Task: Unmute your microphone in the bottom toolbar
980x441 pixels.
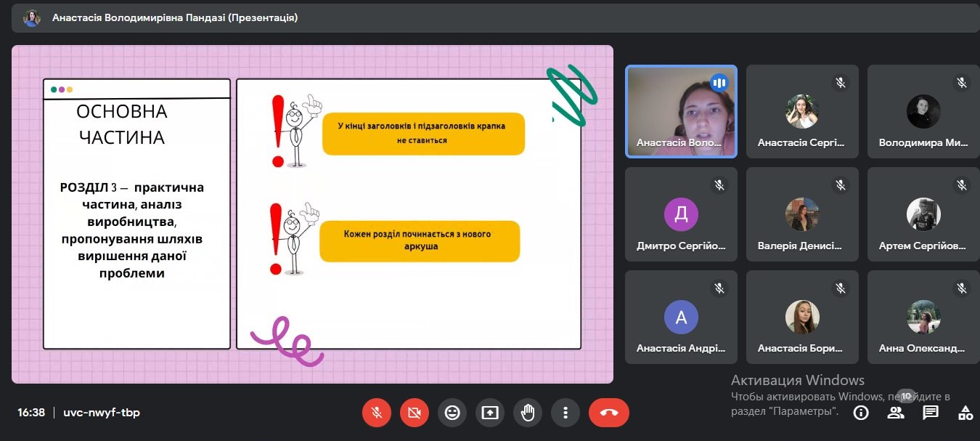Action: 377,413
